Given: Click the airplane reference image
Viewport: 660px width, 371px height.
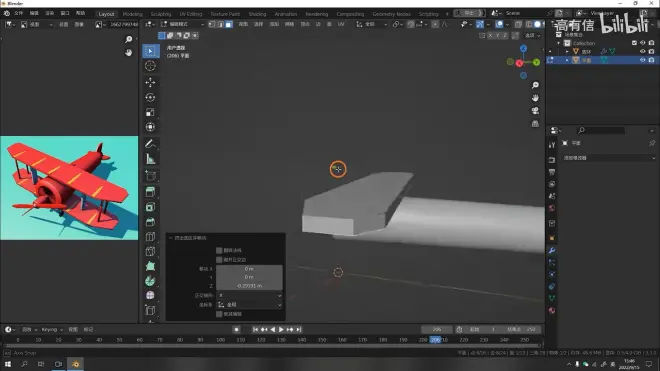Looking at the screenshot, I should point(69,188).
